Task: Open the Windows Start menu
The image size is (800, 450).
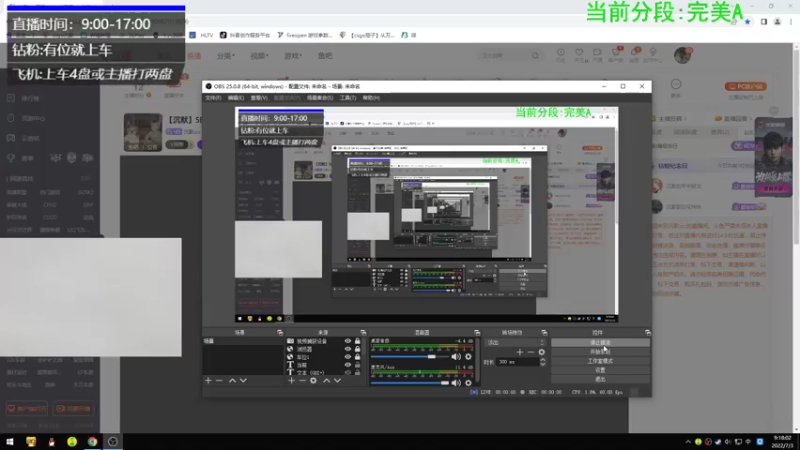Action: pyautogui.click(x=10, y=442)
